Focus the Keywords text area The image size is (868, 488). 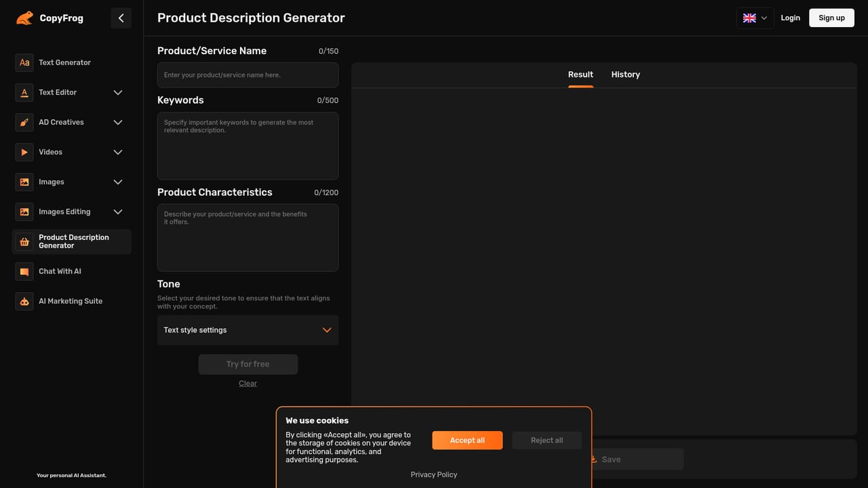click(248, 146)
